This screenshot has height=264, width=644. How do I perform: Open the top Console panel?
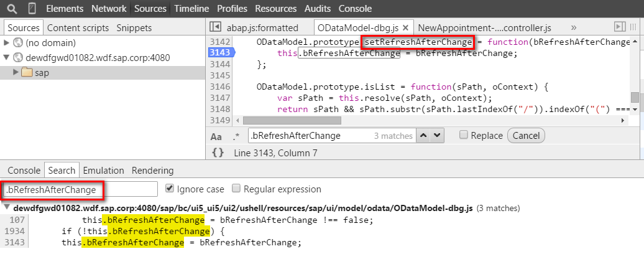(x=355, y=9)
